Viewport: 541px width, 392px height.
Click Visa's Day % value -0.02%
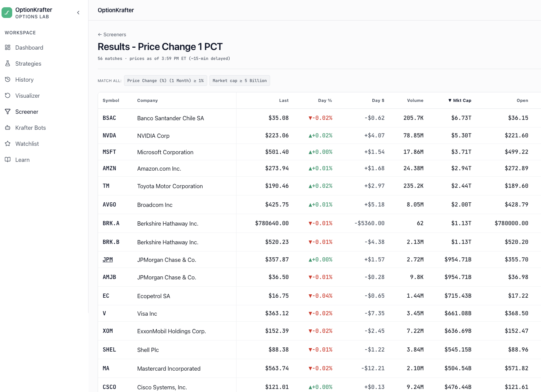320,313
